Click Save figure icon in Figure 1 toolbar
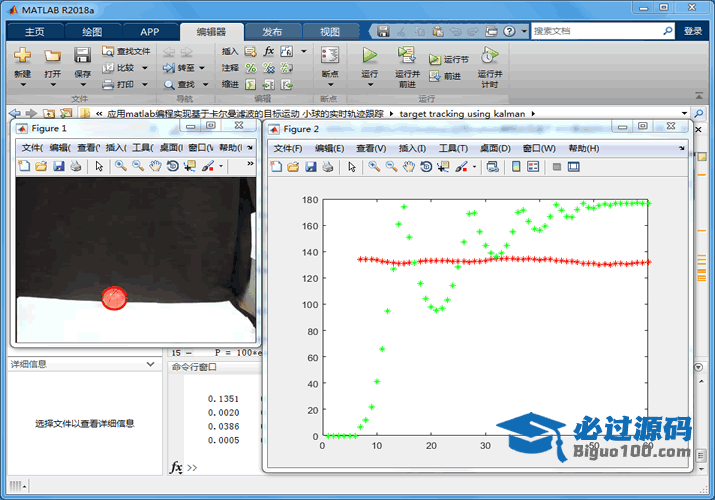Viewport: 715px width, 500px height. [58, 166]
